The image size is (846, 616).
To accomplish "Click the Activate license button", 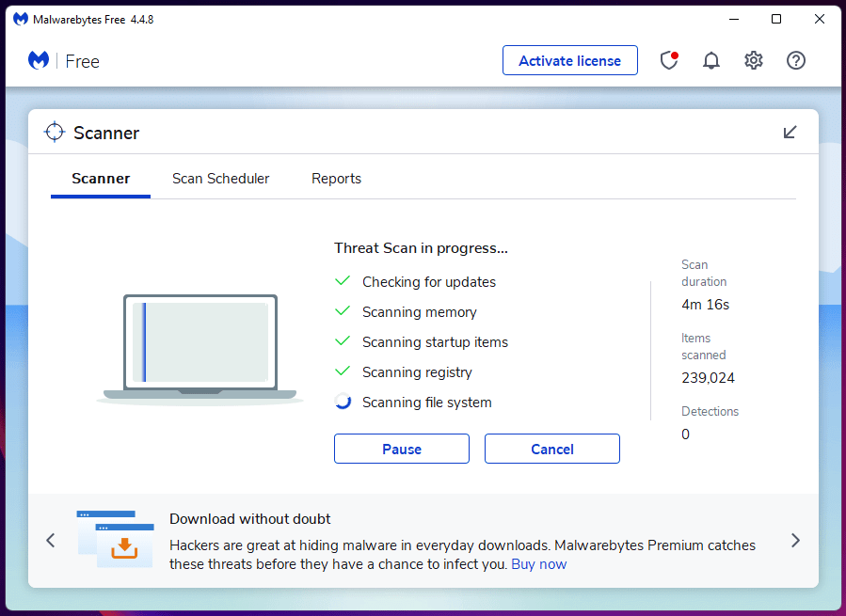I will [x=569, y=60].
